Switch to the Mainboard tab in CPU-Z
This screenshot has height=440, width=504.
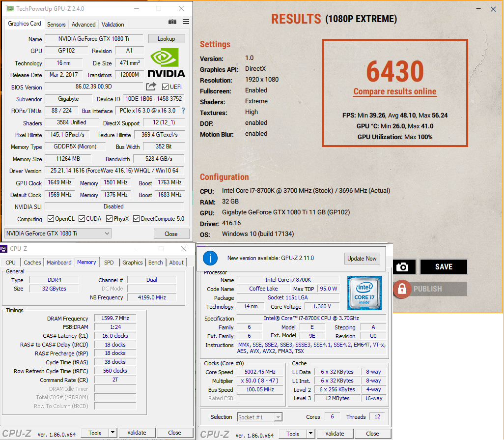coord(59,263)
